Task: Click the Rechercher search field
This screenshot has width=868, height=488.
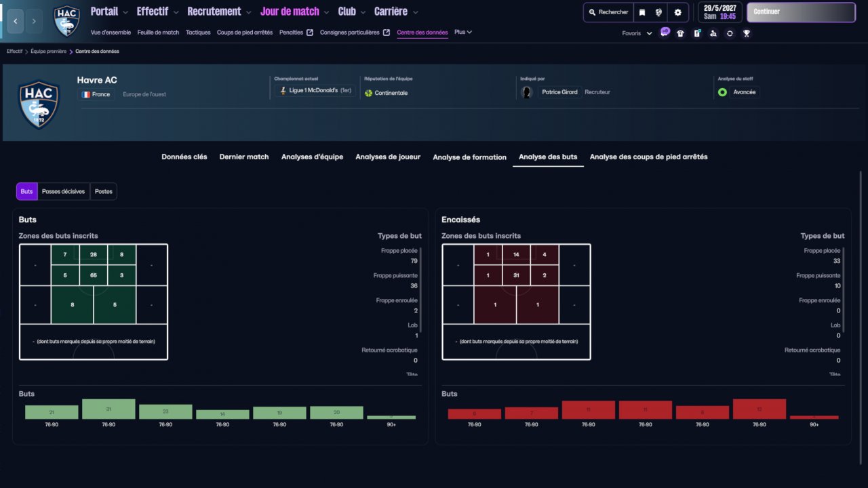Action: (x=608, y=12)
